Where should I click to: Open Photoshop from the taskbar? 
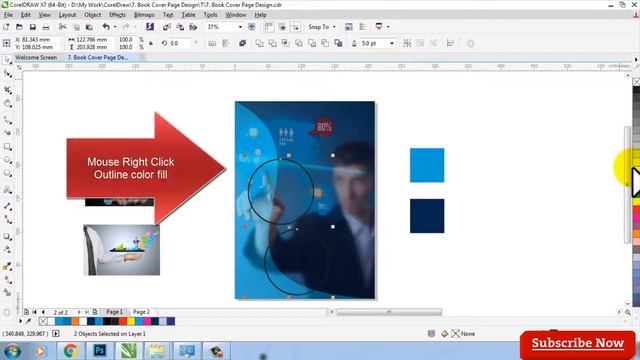pyautogui.click(x=100, y=351)
